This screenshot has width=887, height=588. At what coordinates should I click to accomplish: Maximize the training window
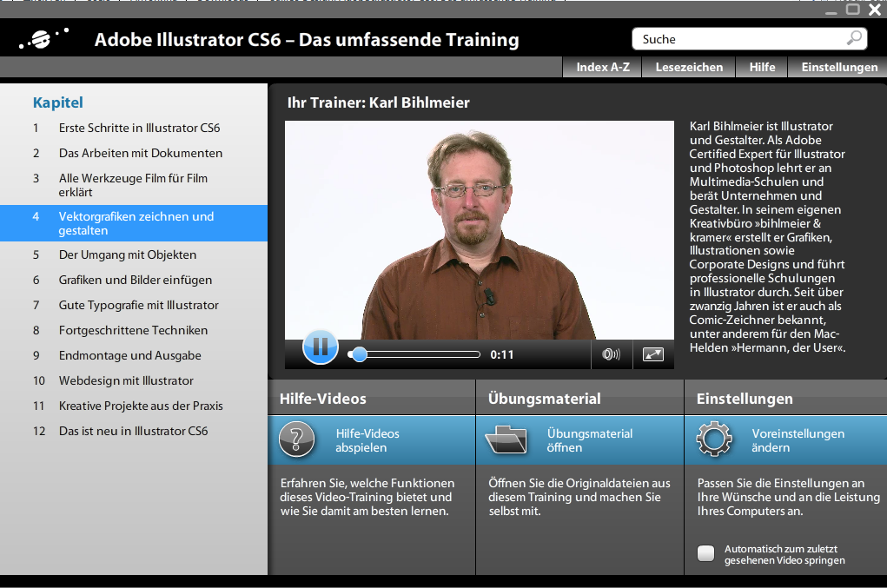tap(852, 9)
